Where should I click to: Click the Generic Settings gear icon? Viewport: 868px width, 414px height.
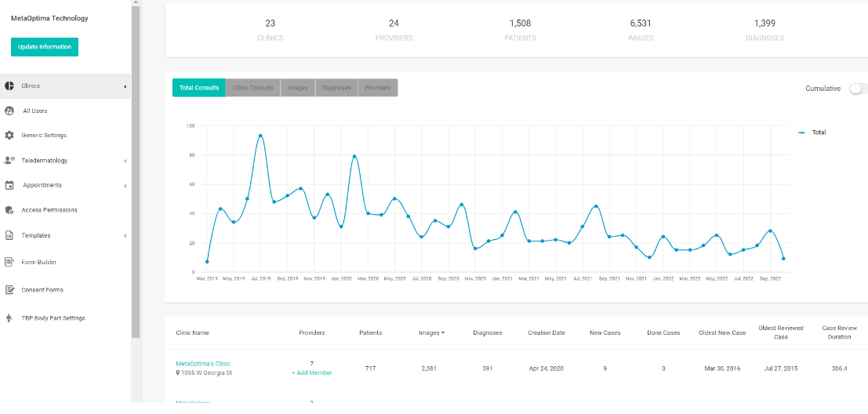pyautogui.click(x=9, y=135)
